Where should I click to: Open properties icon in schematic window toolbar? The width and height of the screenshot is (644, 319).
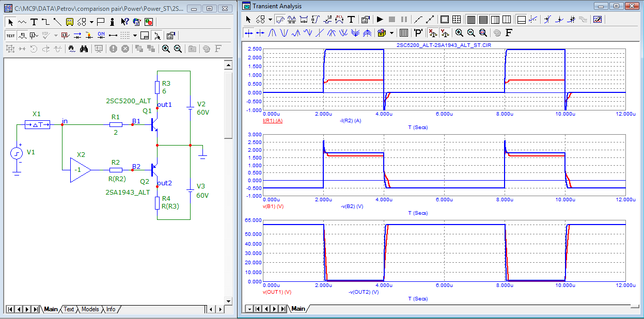pyautogui.click(x=171, y=35)
